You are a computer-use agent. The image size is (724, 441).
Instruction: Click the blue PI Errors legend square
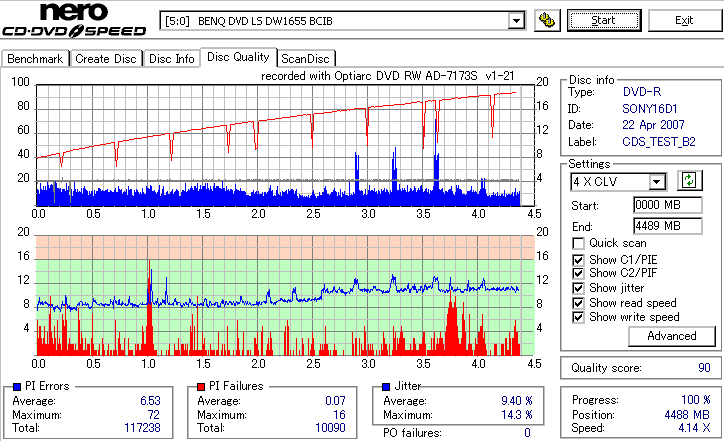(17, 387)
